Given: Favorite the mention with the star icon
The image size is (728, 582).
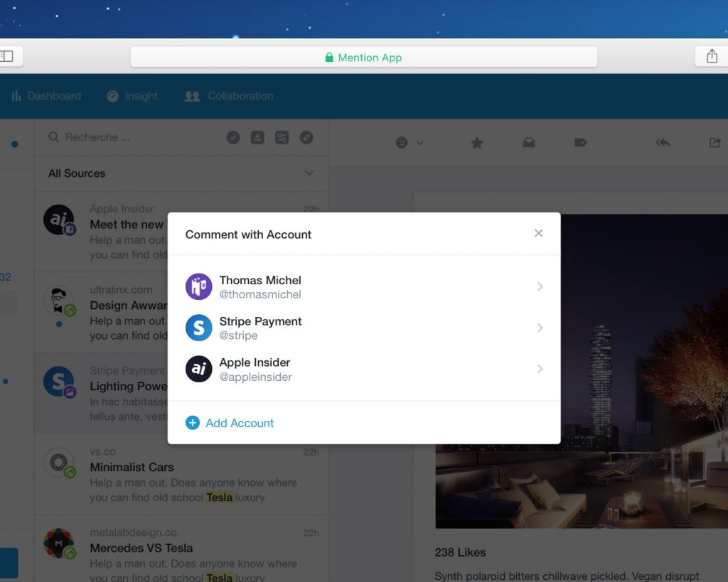Looking at the screenshot, I should [477, 143].
